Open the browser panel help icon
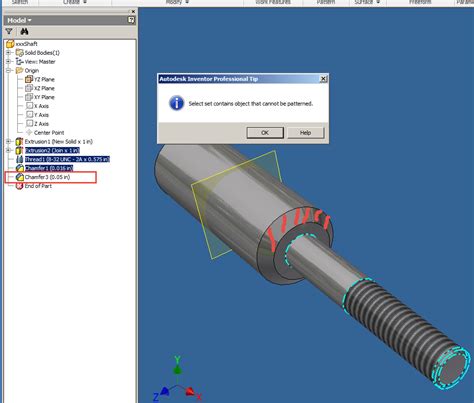The height and width of the screenshot is (403, 474). click(x=131, y=20)
